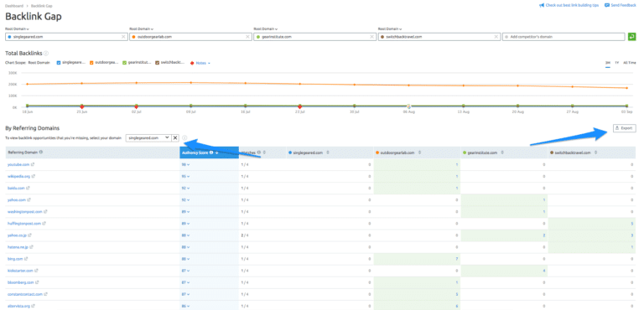
Task: Switch chart range to 1Y
Action: point(617,63)
